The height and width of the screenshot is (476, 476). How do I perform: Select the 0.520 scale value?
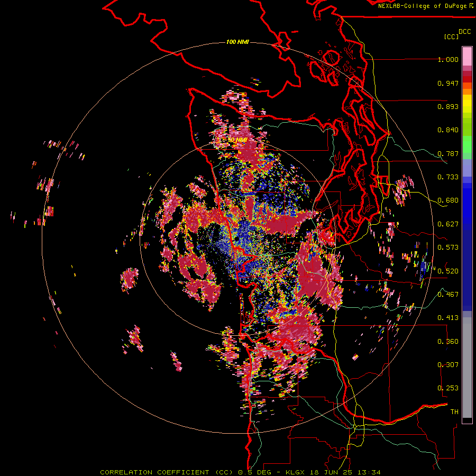click(448, 271)
